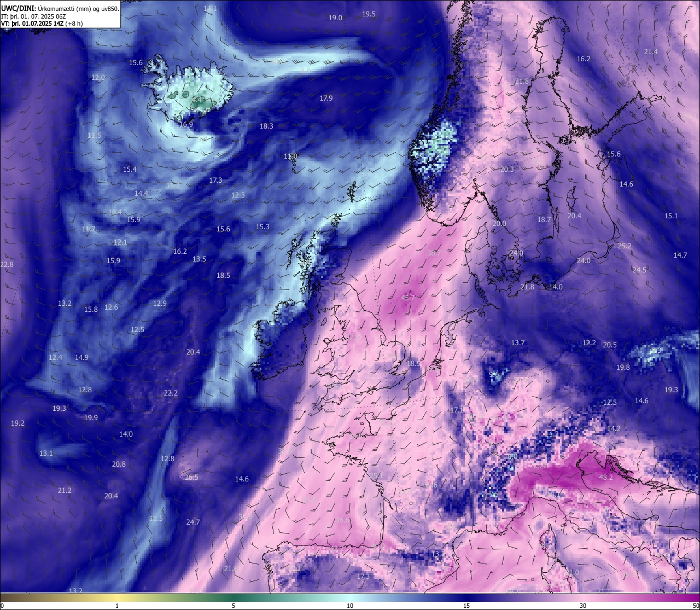Select the 14.2 value near the Alps
The image size is (700, 610).
tap(614, 428)
